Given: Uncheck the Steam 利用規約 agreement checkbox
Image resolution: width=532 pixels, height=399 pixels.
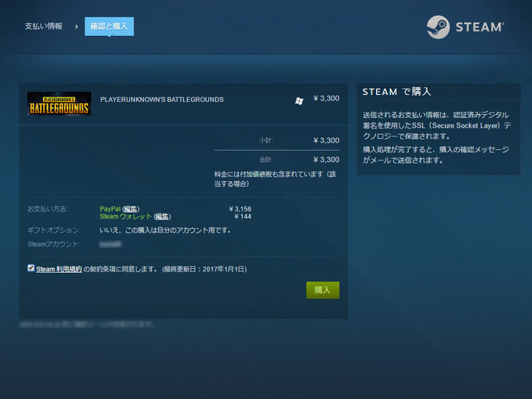Looking at the screenshot, I should (31, 268).
